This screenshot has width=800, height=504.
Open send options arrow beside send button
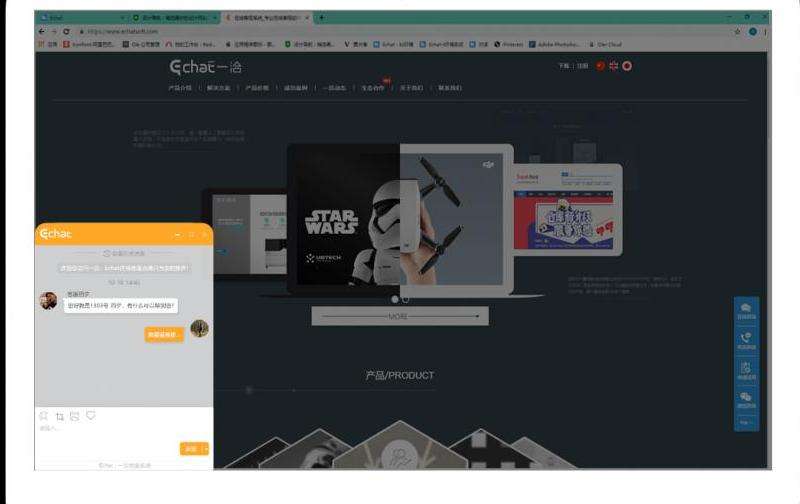pos(205,448)
